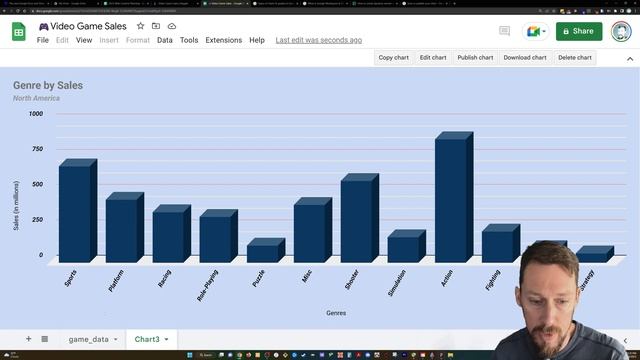This screenshot has height=360, width=640.
Task: Open the all sheets list icon
Action: pos(45,339)
